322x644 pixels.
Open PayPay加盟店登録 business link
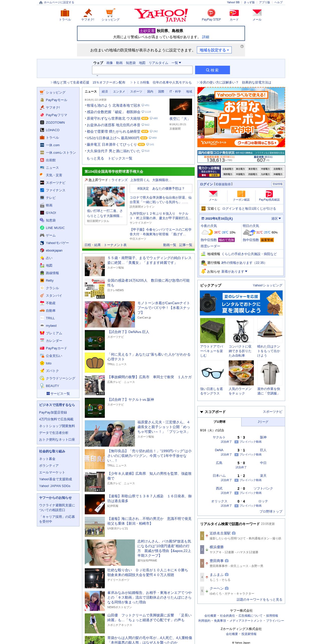tap(53, 412)
